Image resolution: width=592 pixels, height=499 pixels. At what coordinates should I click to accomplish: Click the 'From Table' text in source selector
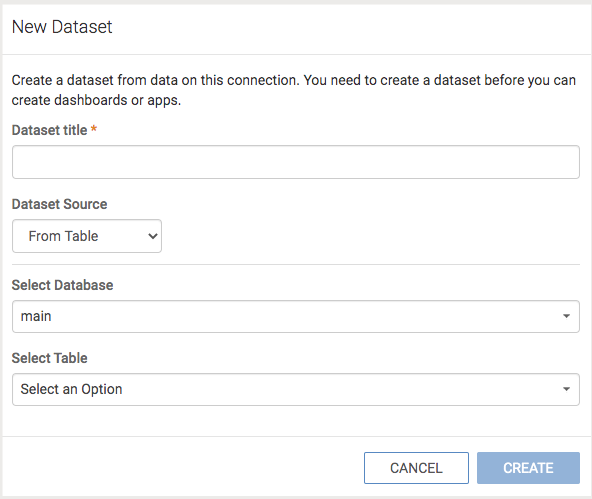pos(63,236)
